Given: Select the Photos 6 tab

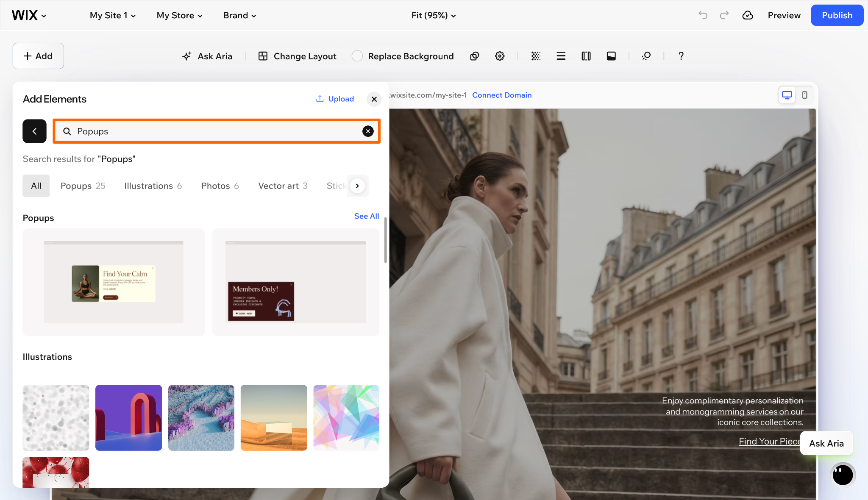Looking at the screenshot, I should pyautogui.click(x=220, y=186).
